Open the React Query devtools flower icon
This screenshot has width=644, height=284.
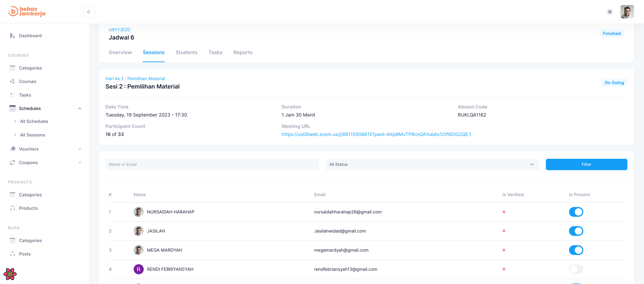(10, 274)
